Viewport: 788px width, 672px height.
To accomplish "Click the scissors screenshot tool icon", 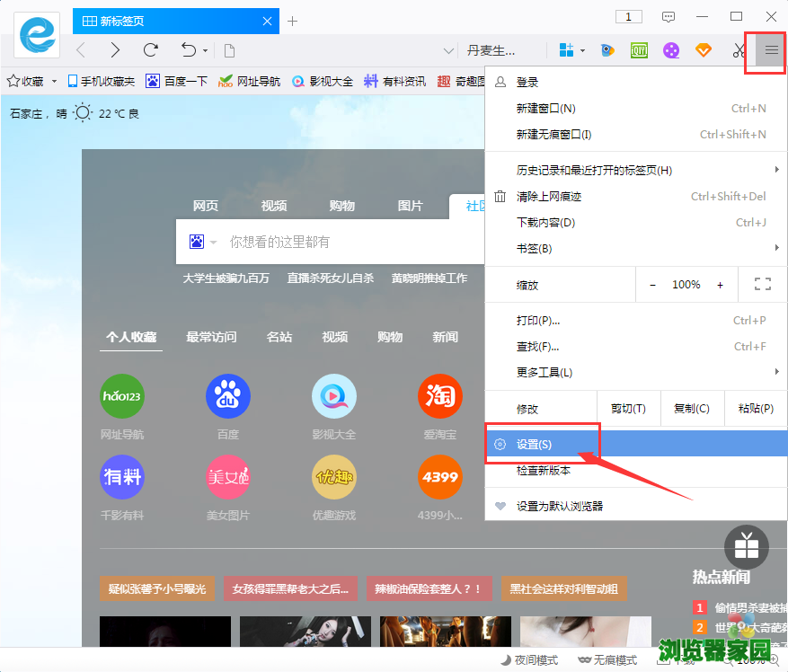I will (739, 51).
